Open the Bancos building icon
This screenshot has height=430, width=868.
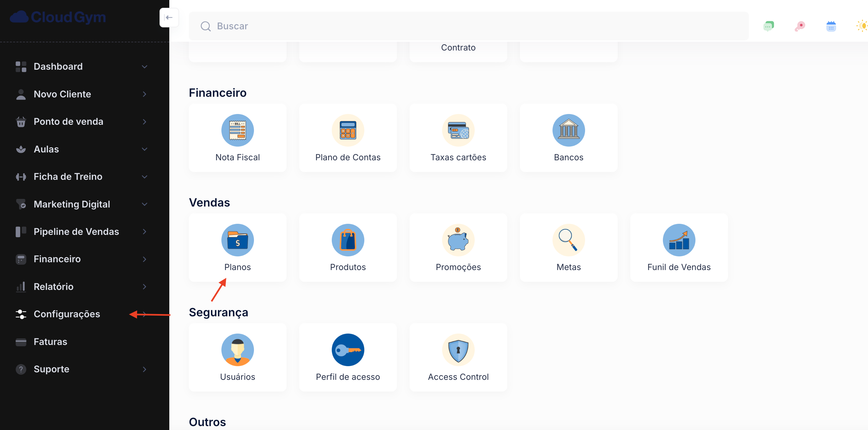(x=568, y=130)
